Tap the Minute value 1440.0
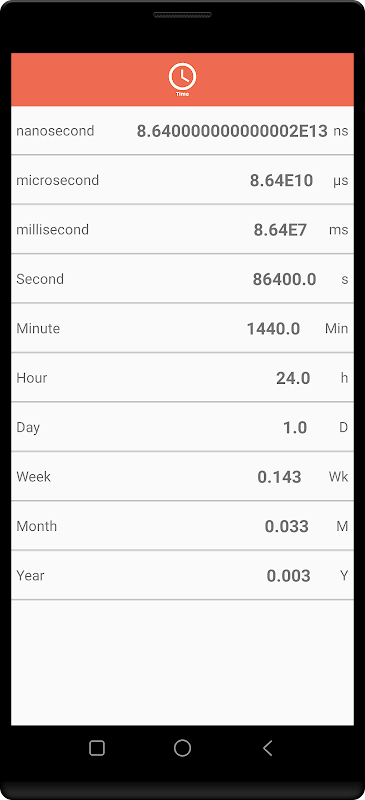365x800 pixels. 273,329
